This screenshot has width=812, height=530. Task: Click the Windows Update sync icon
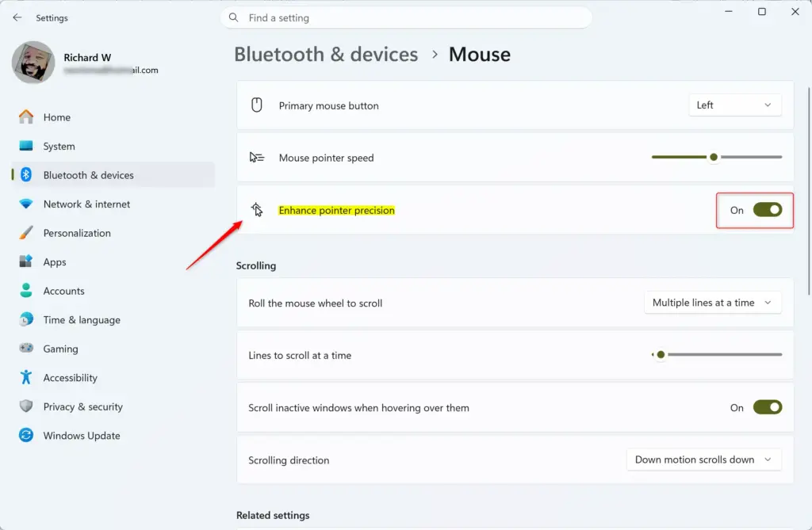pos(26,435)
